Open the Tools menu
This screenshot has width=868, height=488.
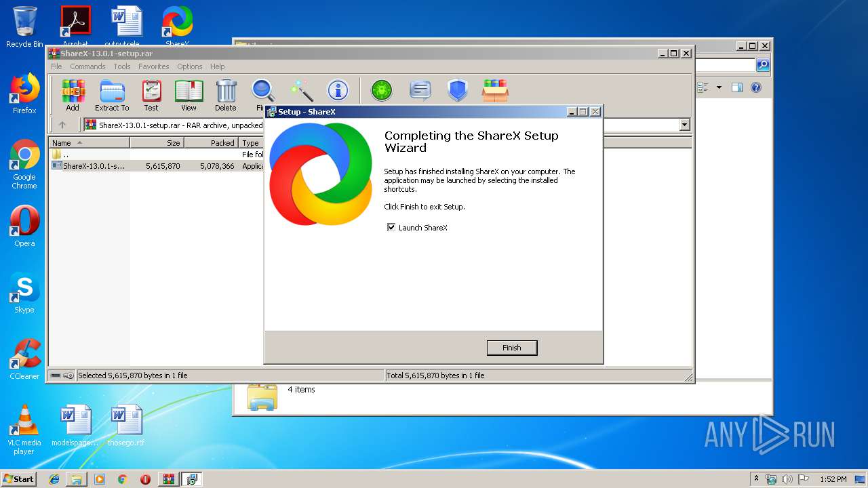(x=122, y=66)
